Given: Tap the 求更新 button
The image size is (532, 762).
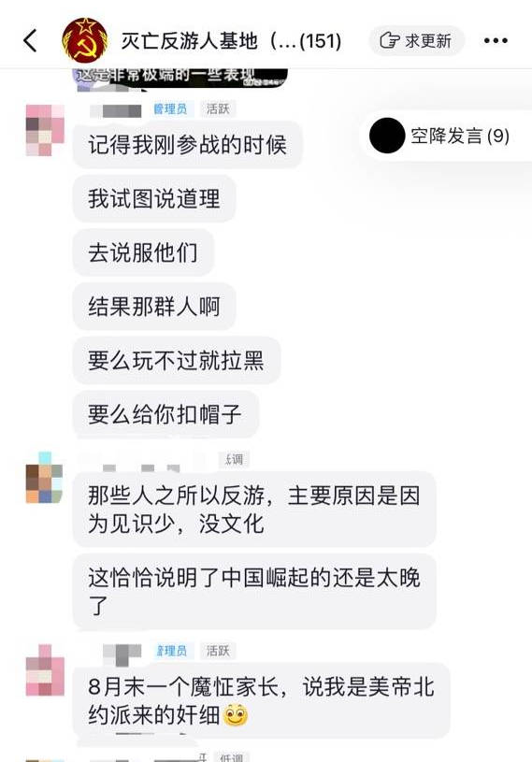Looking at the screenshot, I should click(x=416, y=40).
